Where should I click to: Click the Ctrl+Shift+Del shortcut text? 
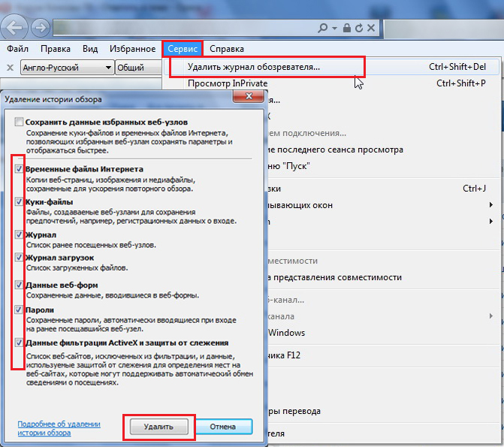pos(457,67)
